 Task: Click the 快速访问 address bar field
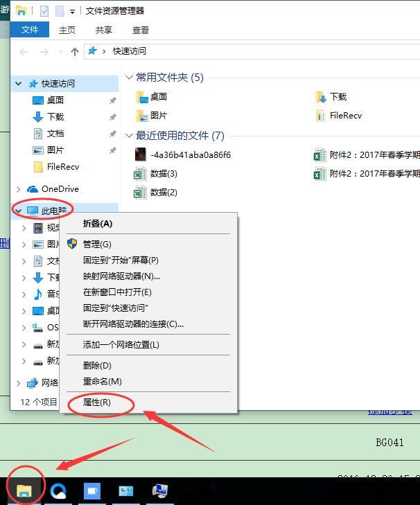252,51
